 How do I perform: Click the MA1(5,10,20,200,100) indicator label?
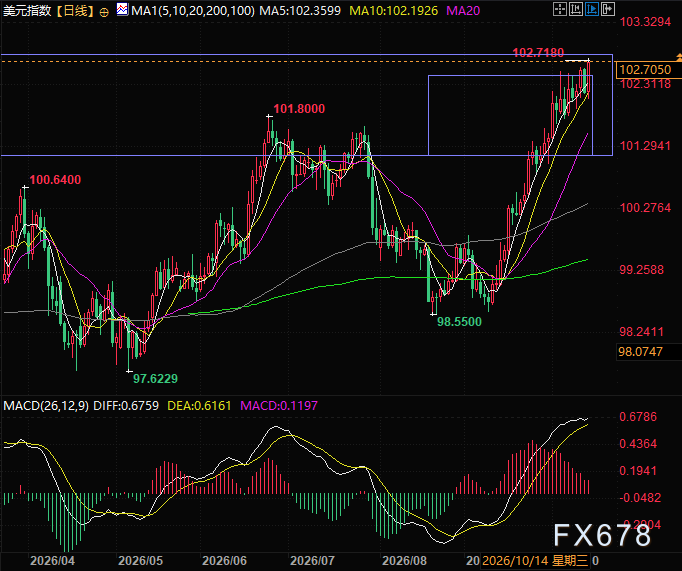click(193, 10)
